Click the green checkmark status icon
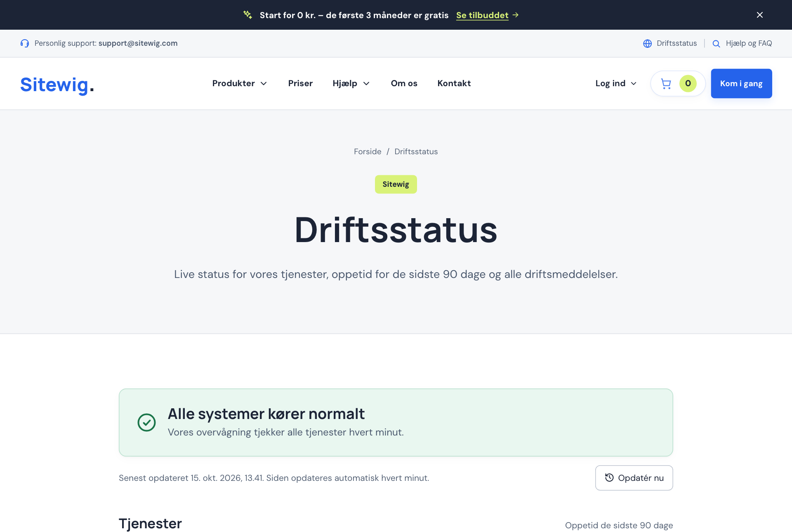 (146, 422)
